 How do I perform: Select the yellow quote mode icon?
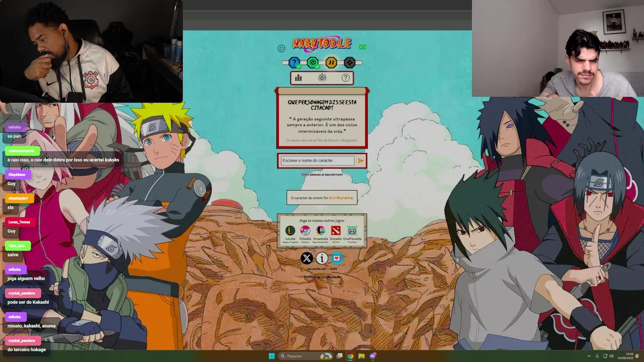tap(331, 63)
